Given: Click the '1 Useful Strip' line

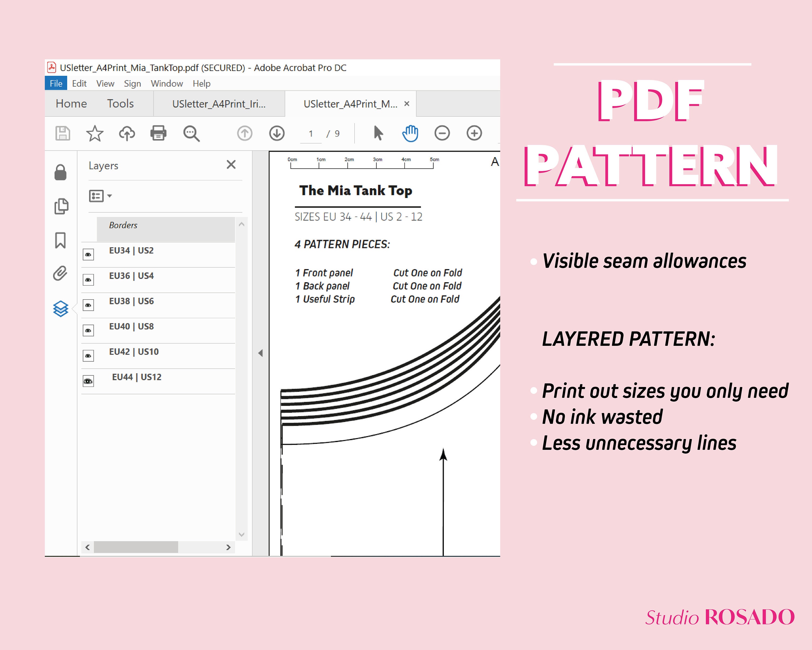Looking at the screenshot, I should 325,299.
